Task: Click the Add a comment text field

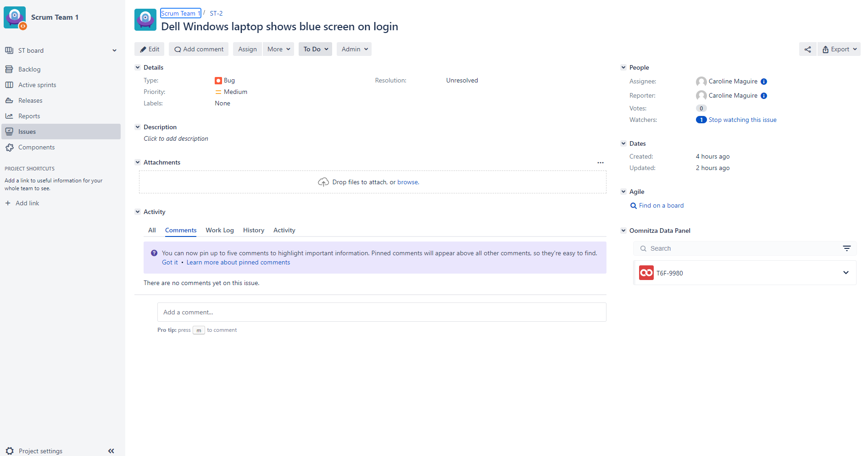Action: [381, 312]
